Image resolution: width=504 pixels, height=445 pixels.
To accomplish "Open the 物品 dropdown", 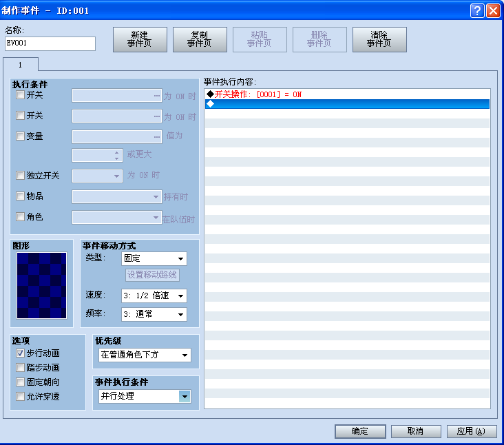I will click(116, 197).
